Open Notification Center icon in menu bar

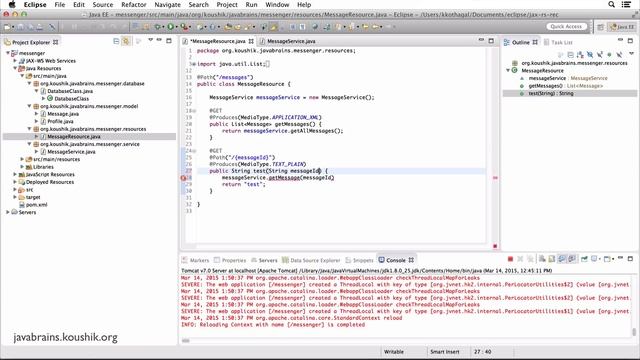point(626,4)
